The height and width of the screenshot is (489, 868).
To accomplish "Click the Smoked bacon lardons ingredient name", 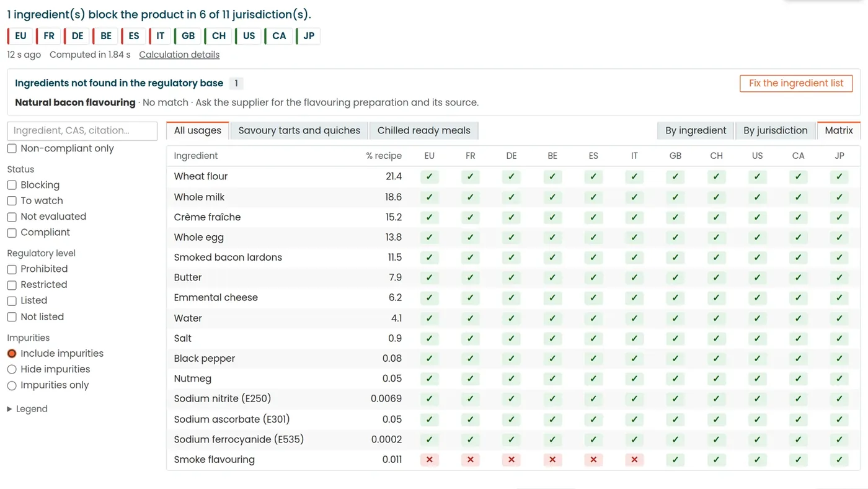I will click(x=228, y=258).
